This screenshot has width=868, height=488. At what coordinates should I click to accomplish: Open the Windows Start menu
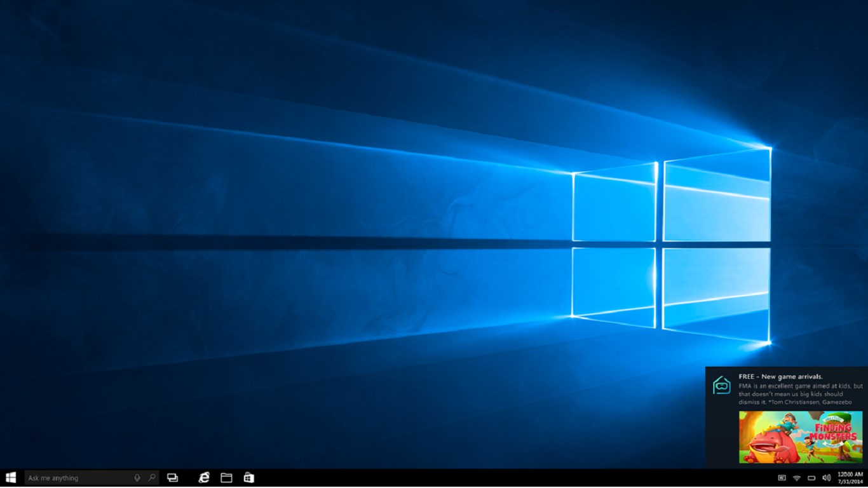[10, 478]
